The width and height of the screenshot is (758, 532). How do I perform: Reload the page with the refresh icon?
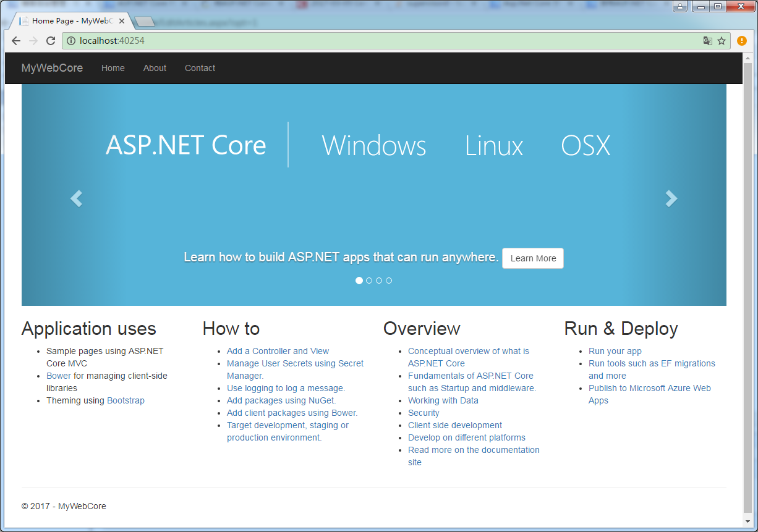pyautogui.click(x=51, y=41)
